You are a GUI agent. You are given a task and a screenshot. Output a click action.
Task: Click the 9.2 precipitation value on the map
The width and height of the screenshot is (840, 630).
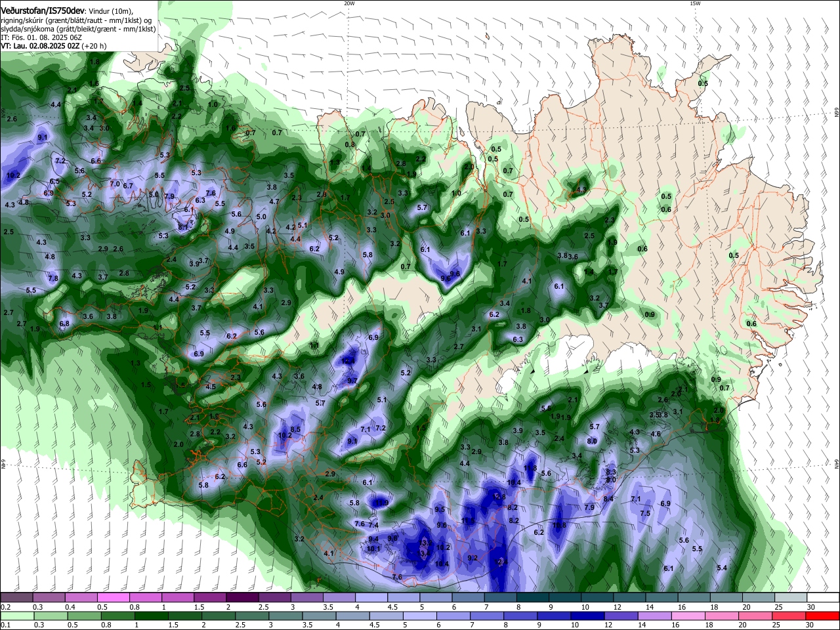472,558
